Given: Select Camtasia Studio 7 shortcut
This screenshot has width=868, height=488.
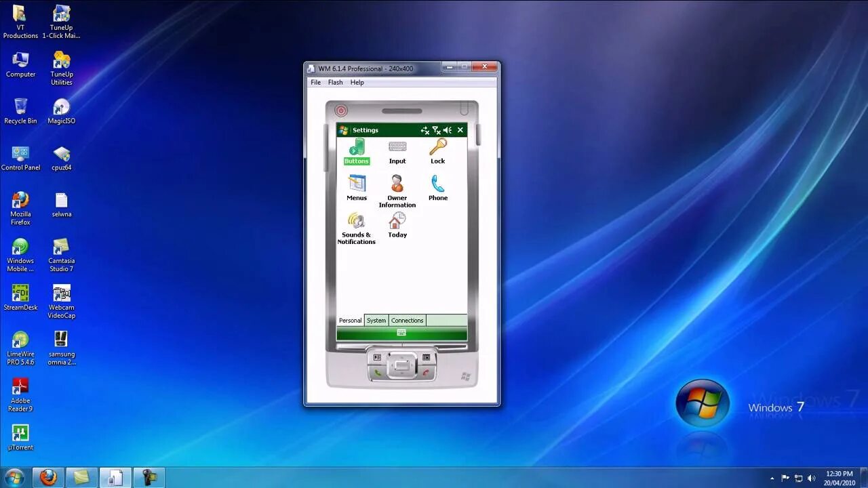Looking at the screenshot, I should tap(62, 255).
